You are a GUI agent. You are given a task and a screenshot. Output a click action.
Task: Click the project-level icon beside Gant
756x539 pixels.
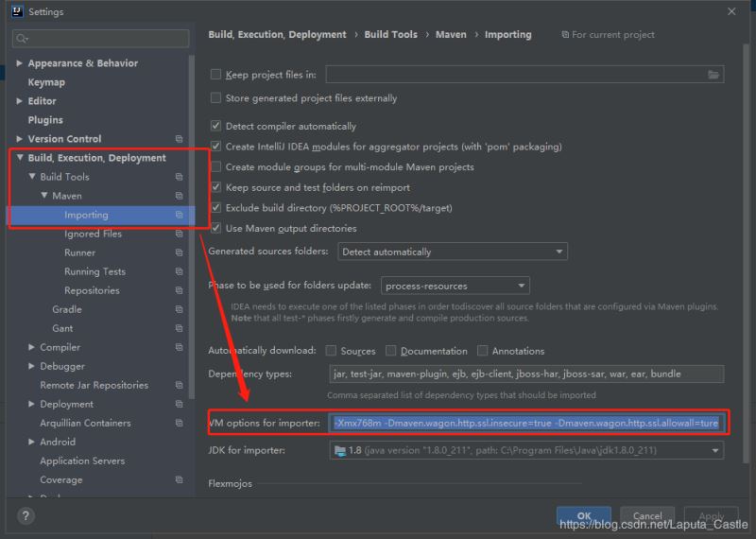point(179,328)
